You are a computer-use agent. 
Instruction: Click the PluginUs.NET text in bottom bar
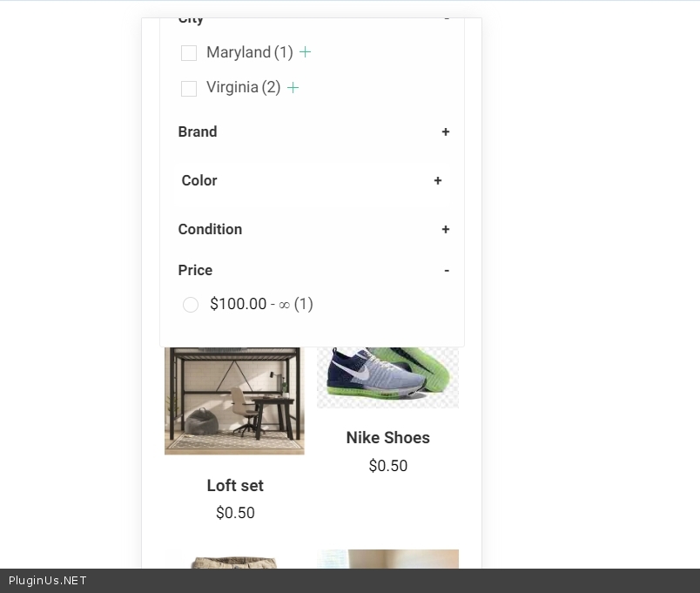pos(48,581)
